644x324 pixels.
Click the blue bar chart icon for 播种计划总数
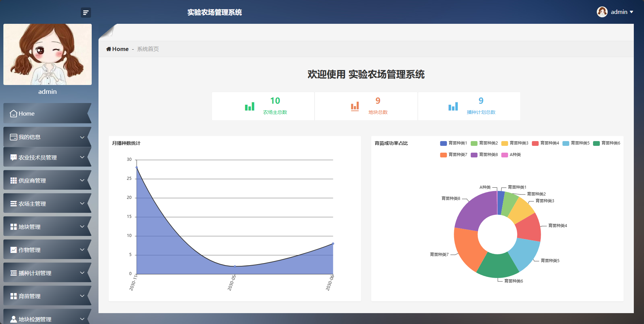coord(453,106)
